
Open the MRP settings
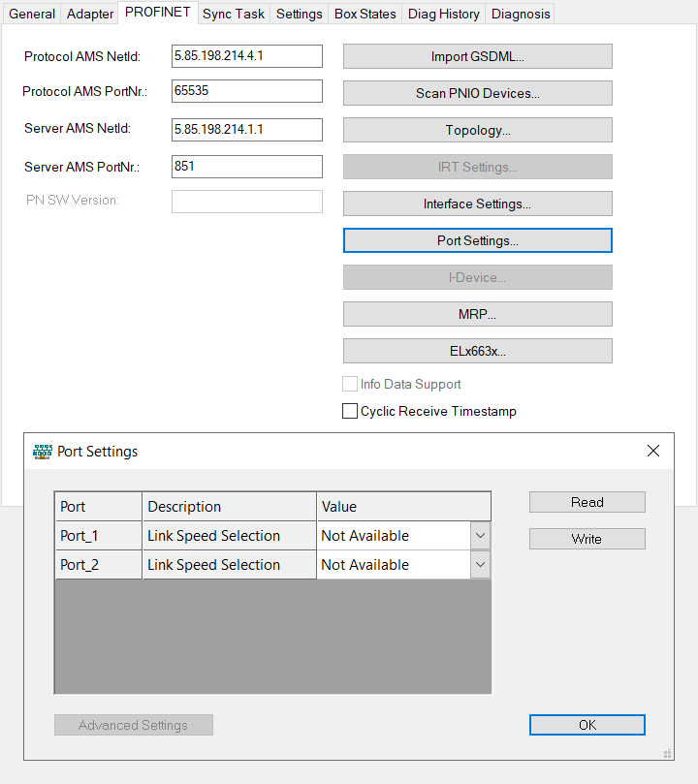478,314
